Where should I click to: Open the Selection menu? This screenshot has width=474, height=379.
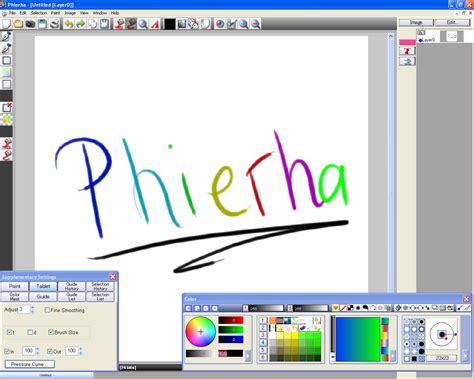pyautogui.click(x=39, y=13)
